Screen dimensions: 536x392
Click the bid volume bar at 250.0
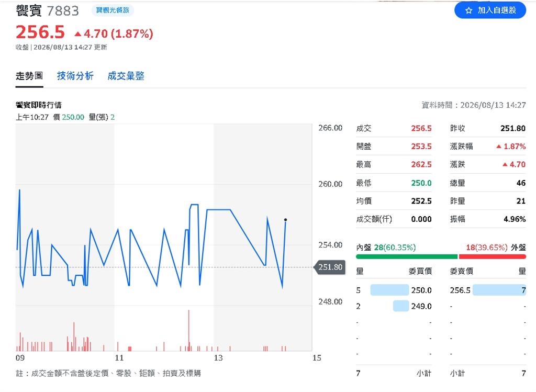389,290
